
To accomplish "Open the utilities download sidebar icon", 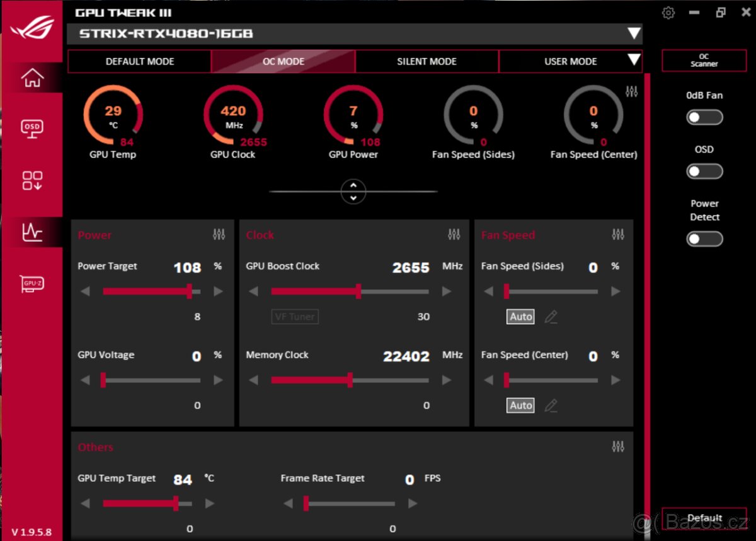I will [x=32, y=180].
